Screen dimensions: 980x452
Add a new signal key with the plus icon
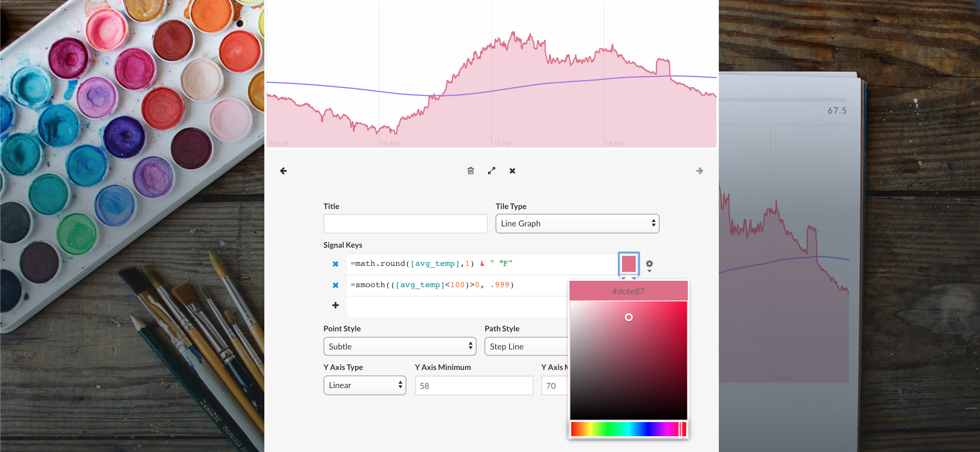point(335,305)
